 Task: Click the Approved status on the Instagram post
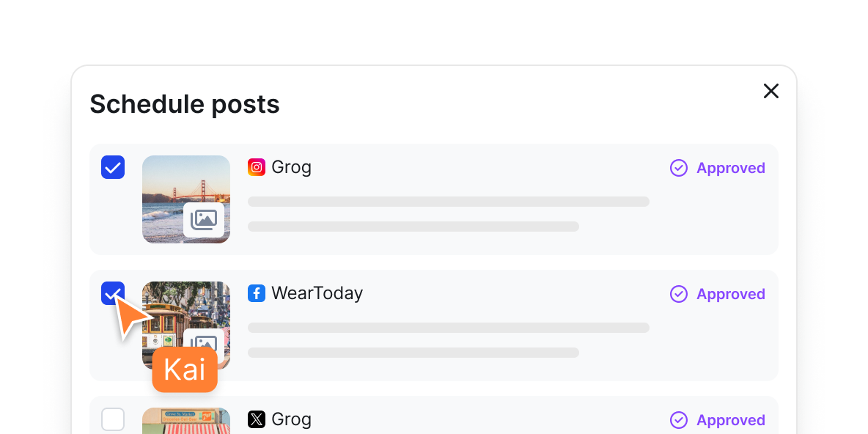[x=730, y=168]
